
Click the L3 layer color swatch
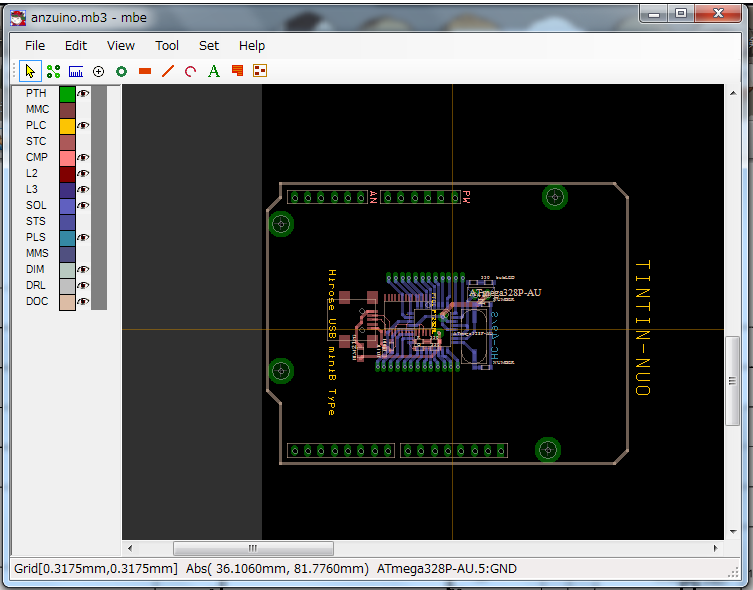click(67, 190)
